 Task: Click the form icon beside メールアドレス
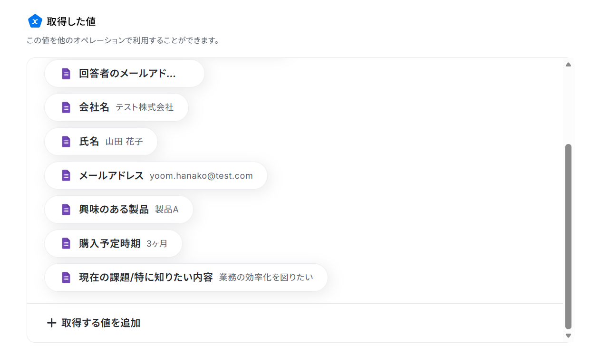[x=66, y=176]
